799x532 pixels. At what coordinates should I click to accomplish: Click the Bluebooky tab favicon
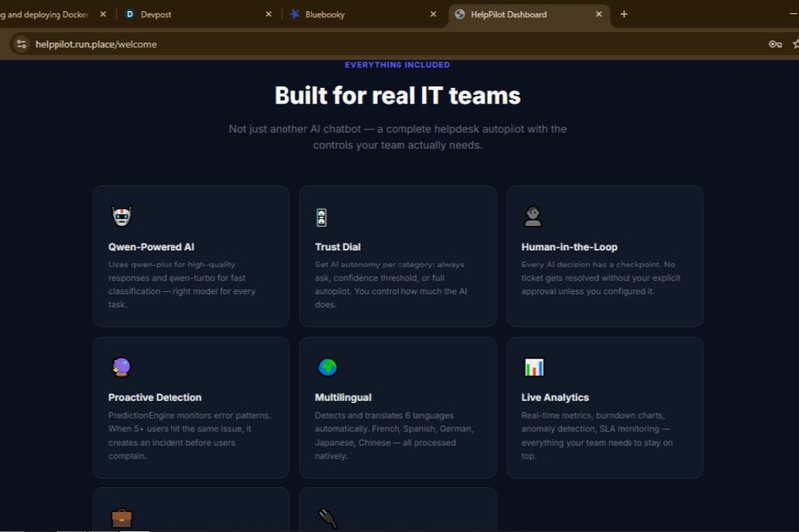294,14
